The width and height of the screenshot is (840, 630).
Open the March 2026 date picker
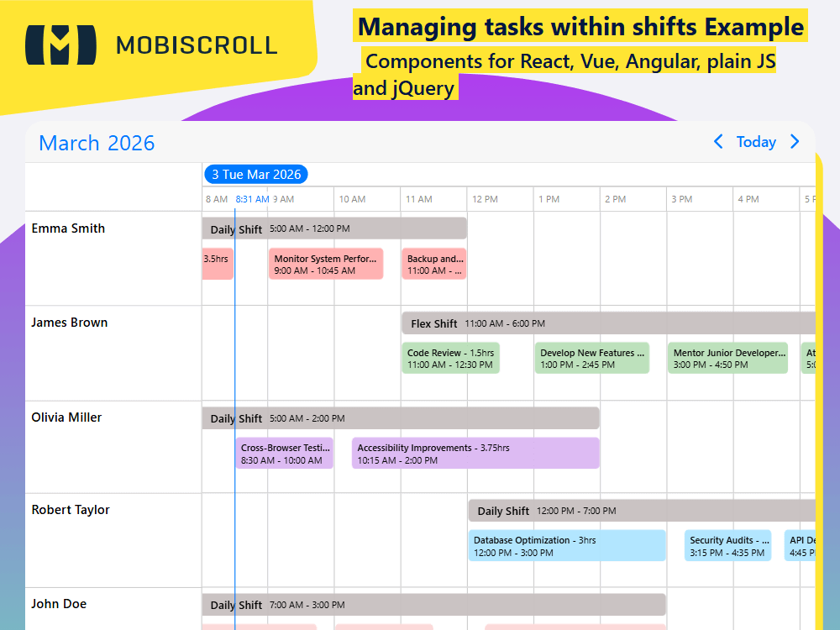pyautogui.click(x=96, y=143)
